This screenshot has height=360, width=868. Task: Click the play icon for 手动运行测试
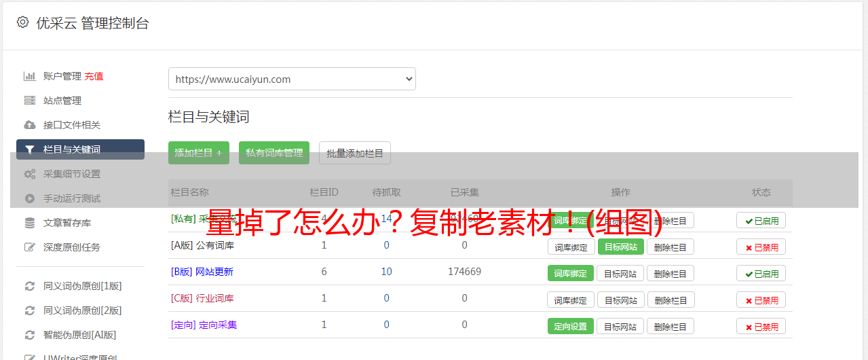pyautogui.click(x=29, y=198)
